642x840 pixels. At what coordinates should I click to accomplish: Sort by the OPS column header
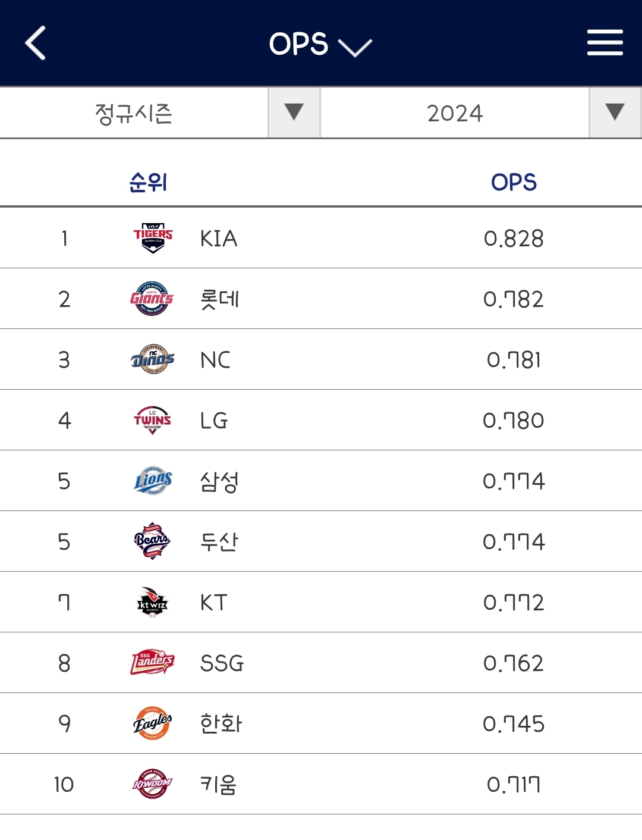tap(514, 182)
